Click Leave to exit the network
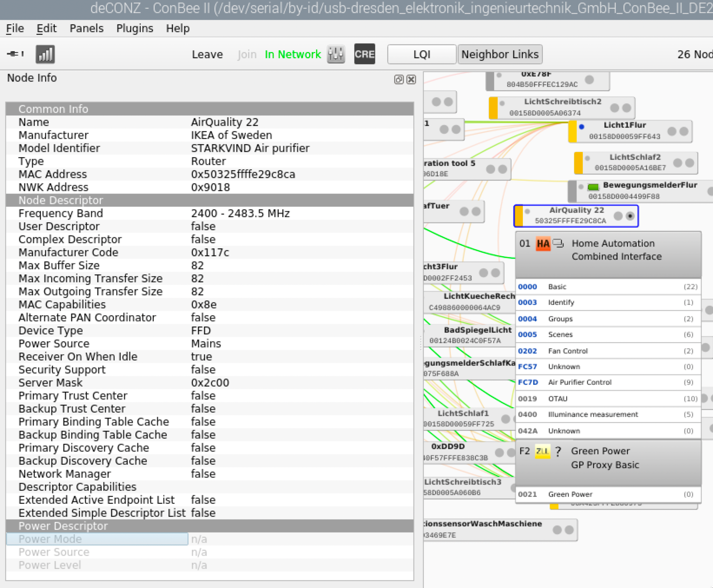Viewport: 713px width, 588px height. [x=207, y=55]
